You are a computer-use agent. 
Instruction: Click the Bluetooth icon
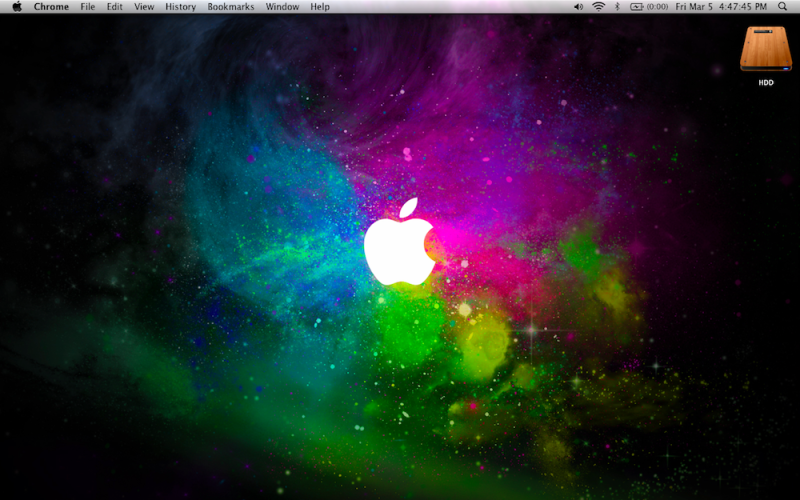pyautogui.click(x=617, y=7)
